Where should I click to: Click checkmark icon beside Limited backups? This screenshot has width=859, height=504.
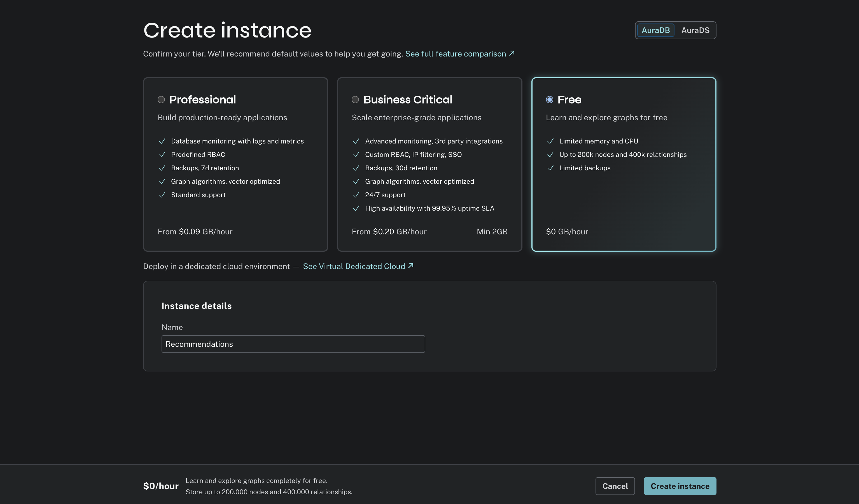point(550,168)
